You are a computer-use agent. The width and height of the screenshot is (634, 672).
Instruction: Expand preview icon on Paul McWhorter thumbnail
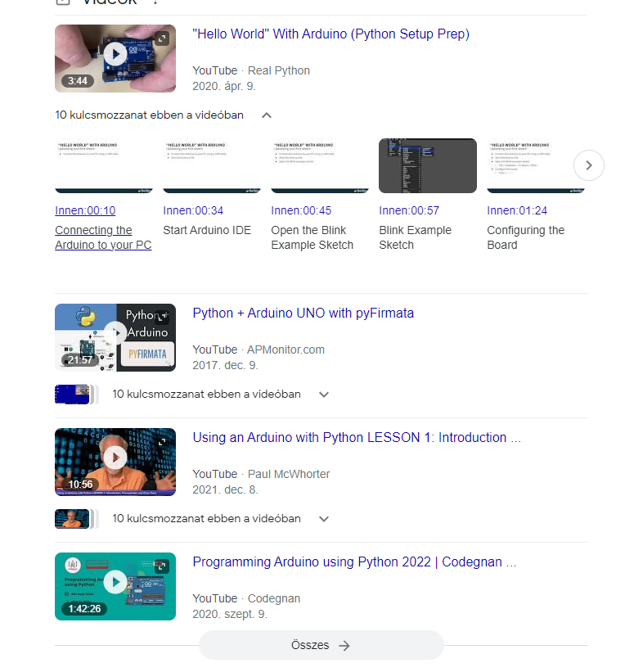pos(161,442)
